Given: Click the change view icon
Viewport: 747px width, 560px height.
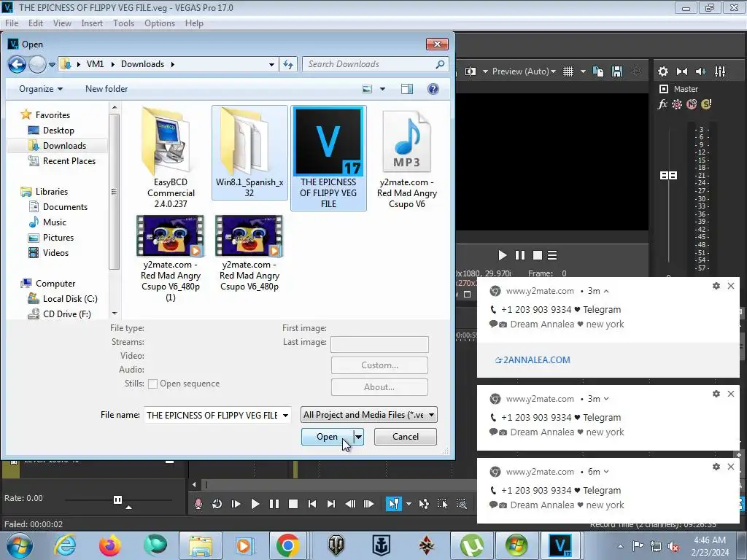Looking at the screenshot, I should pyautogui.click(x=367, y=89).
